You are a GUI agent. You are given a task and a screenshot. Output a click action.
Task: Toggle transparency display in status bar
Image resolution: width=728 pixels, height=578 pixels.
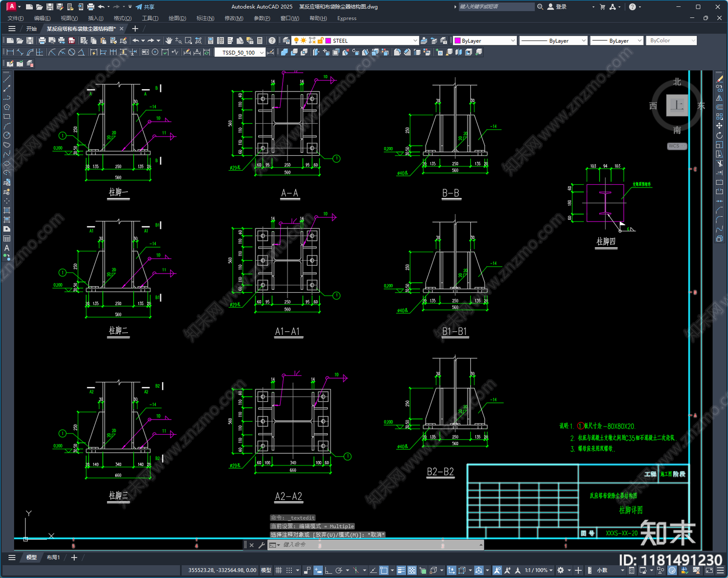pyautogui.click(x=412, y=570)
